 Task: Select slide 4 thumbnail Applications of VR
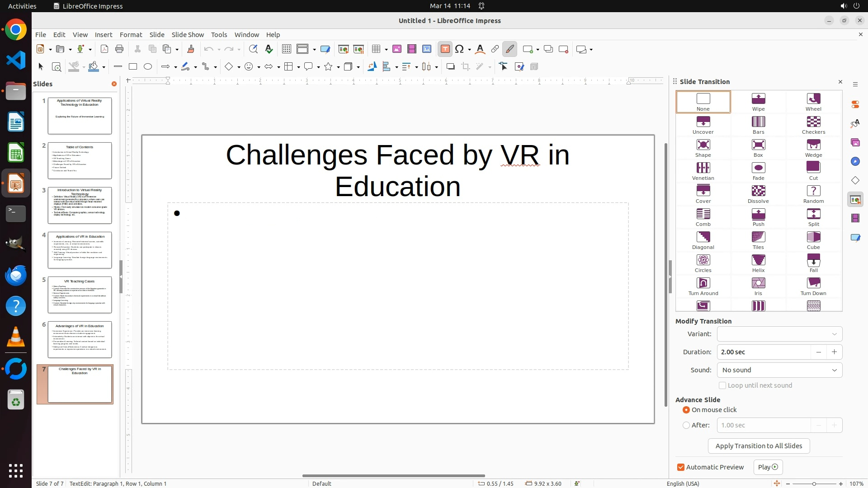click(80, 250)
